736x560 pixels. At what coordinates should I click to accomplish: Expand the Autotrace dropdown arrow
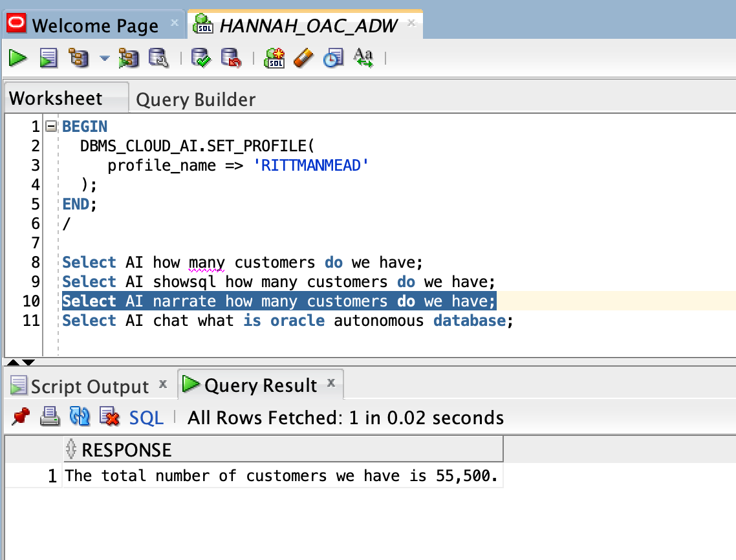coord(103,58)
